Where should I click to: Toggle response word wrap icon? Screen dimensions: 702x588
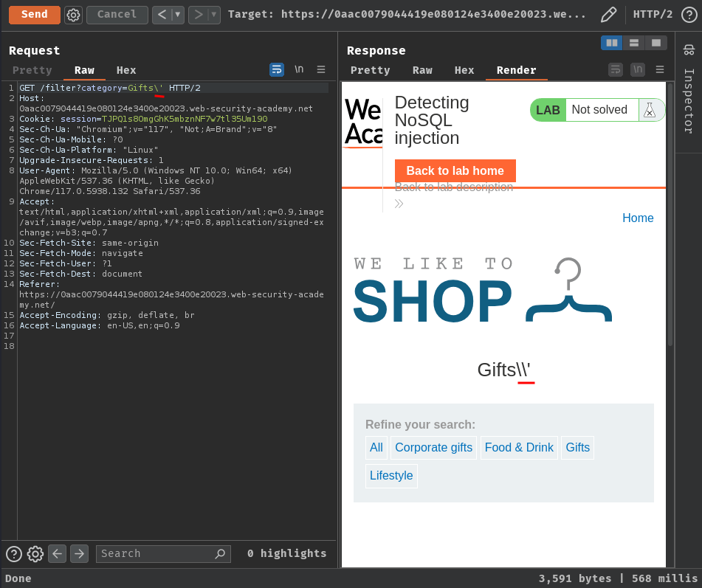point(616,69)
